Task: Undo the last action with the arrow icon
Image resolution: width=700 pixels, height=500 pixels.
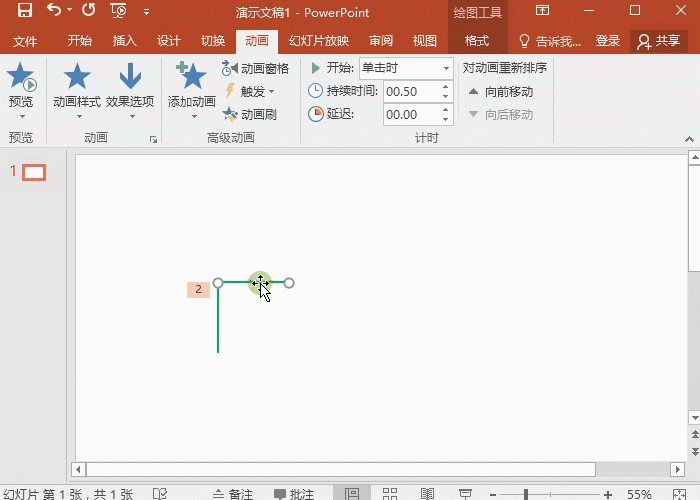Action: pyautogui.click(x=54, y=9)
